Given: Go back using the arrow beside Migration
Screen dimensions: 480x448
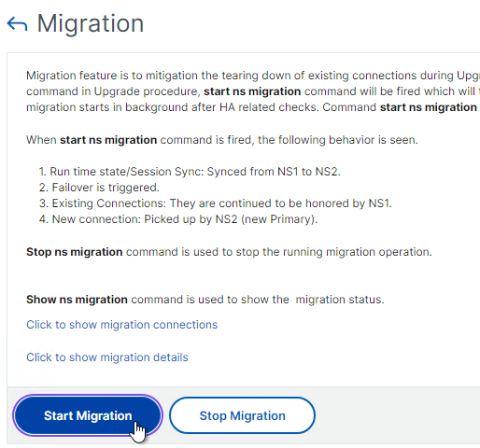Looking at the screenshot, I should [x=17, y=24].
